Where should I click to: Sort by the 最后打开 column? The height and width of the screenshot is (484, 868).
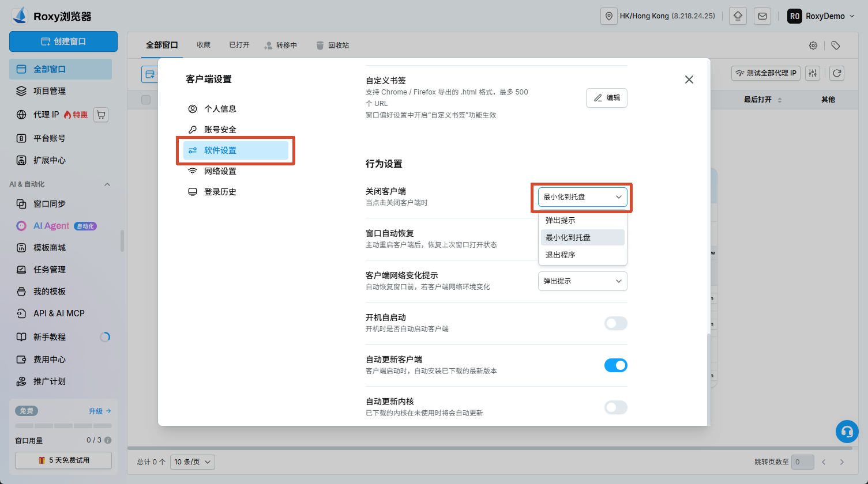(x=762, y=100)
